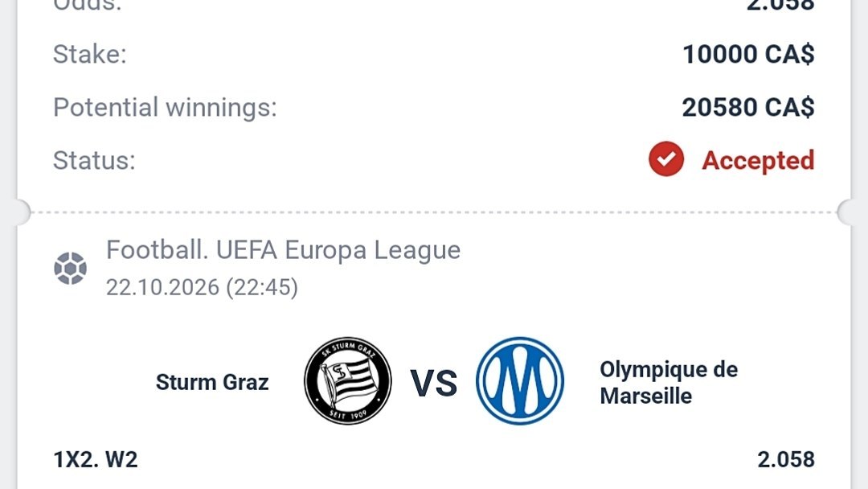Click the football sport icon
Viewport: 868px width, 489px height.
[70, 269]
